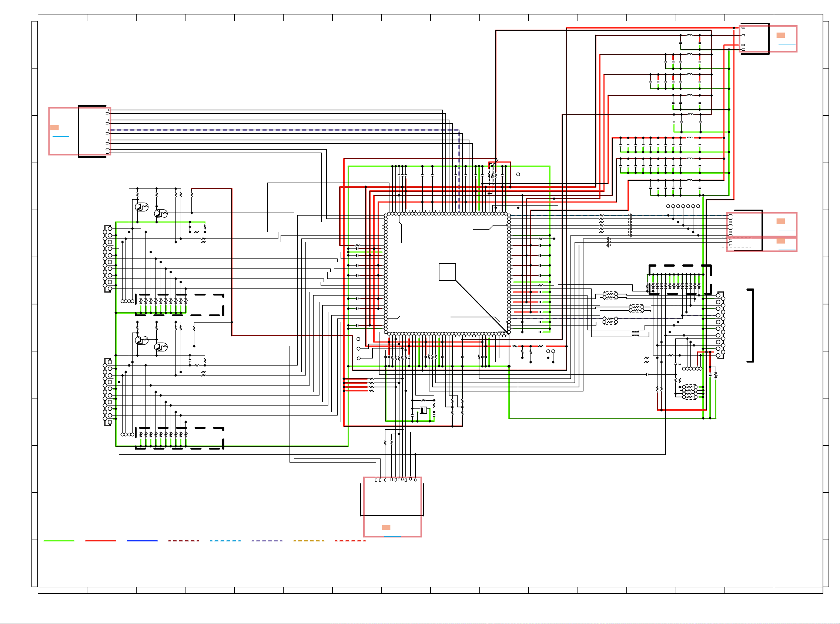Select the crystal oscillator symbol below the IC
Image resolution: width=840 pixels, height=624 pixels.
(x=423, y=410)
